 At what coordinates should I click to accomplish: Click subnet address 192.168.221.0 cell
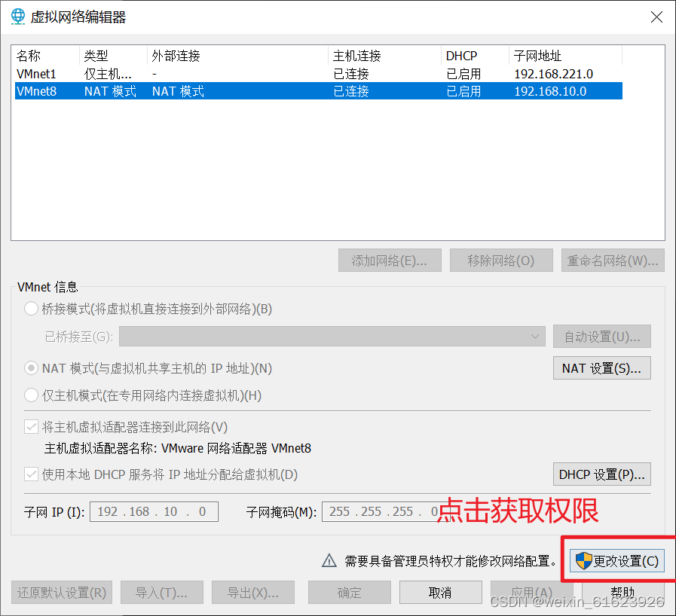tap(554, 74)
